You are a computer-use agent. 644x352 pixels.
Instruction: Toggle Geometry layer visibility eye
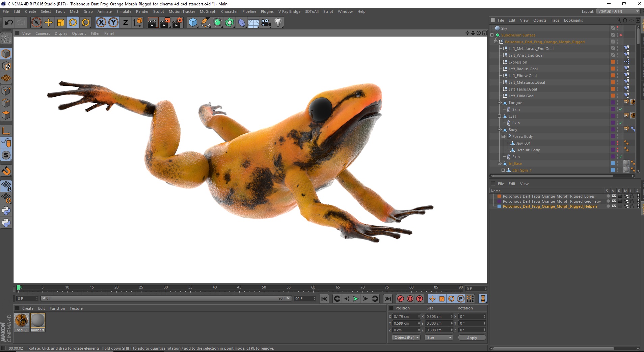tap(614, 201)
